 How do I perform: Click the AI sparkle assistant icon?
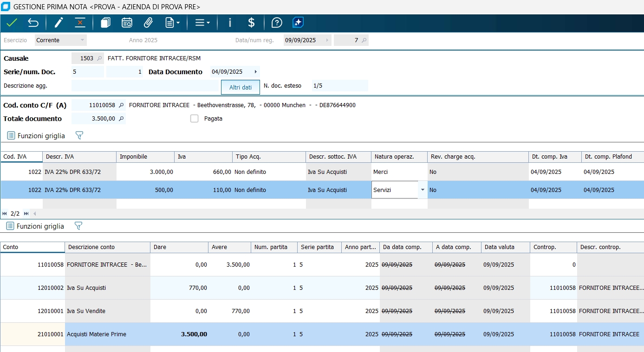pos(298,23)
